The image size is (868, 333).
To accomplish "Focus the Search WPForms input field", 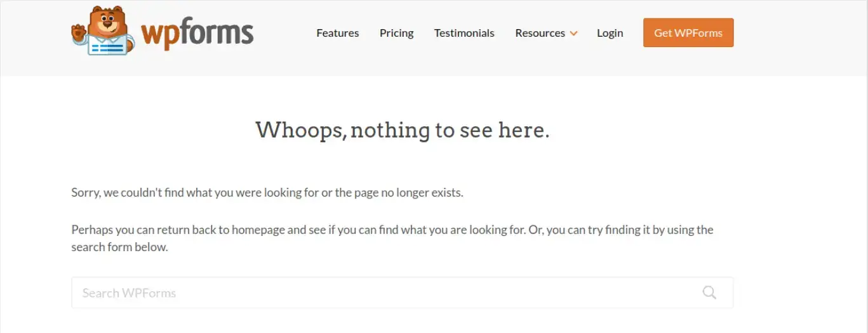I will (x=402, y=292).
